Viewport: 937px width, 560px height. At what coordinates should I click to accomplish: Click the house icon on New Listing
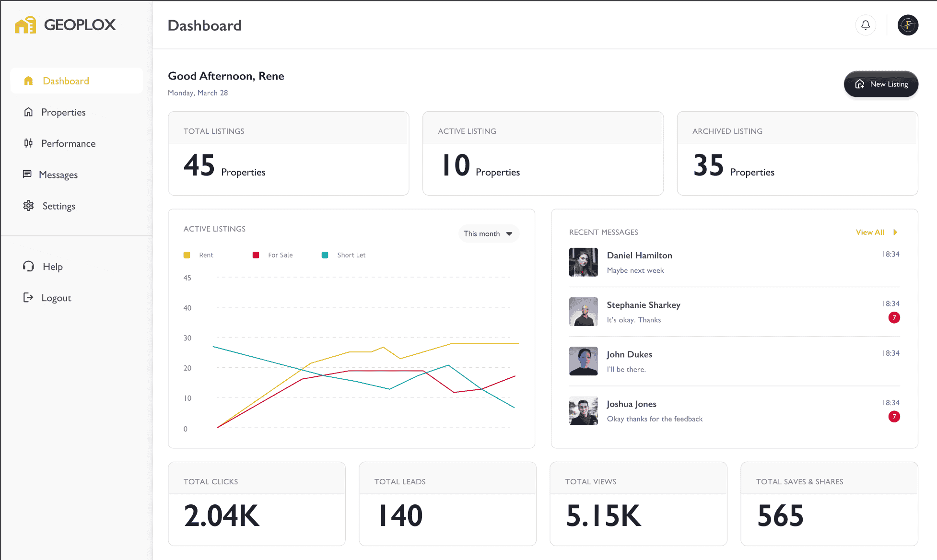coord(860,84)
